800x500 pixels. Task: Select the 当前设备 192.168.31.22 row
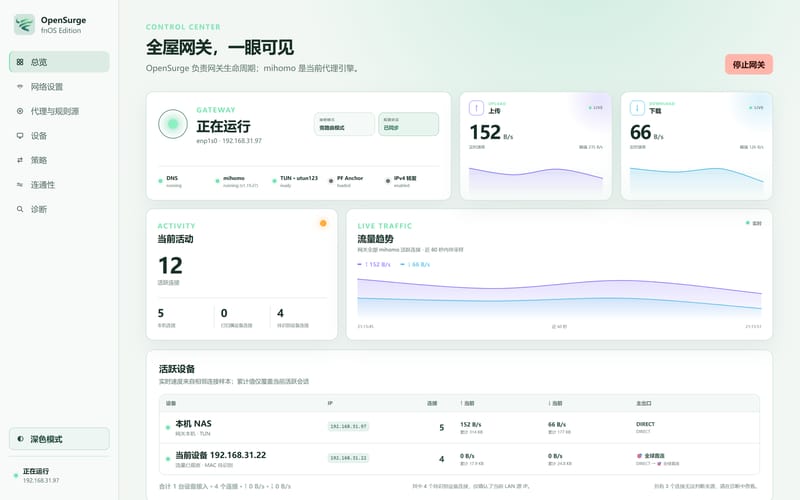coord(459,459)
